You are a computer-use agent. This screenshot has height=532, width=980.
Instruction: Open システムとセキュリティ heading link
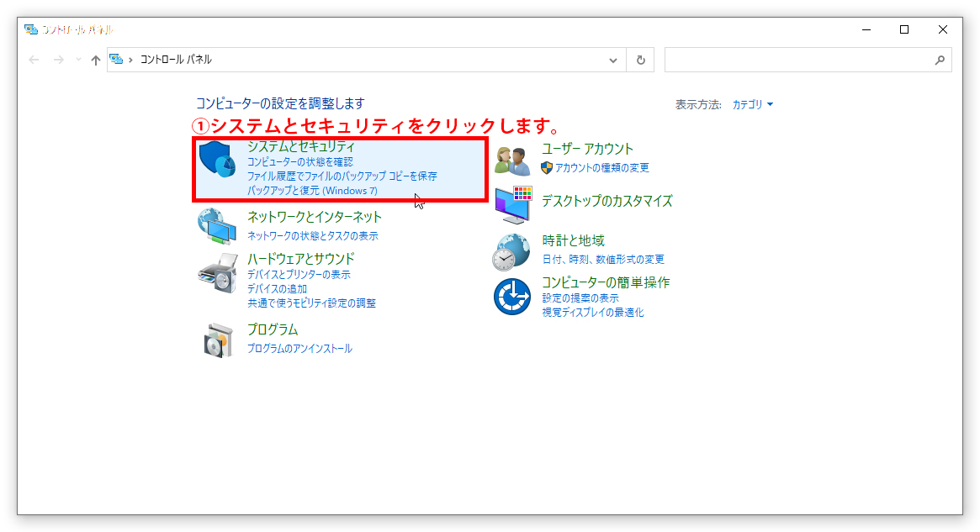pyautogui.click(x=301, y=146)
